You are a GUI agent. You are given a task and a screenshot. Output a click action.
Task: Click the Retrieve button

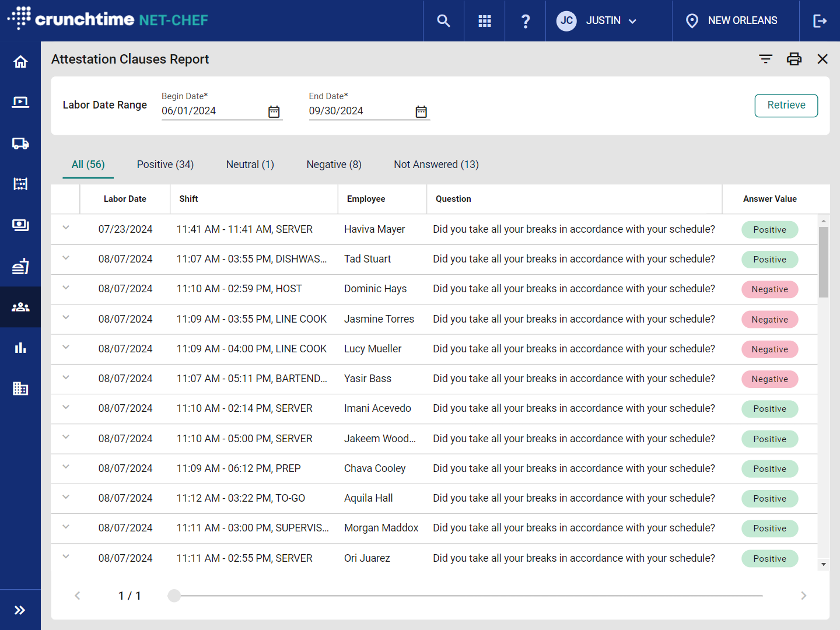pyautogui.click(x=786, y=106)
